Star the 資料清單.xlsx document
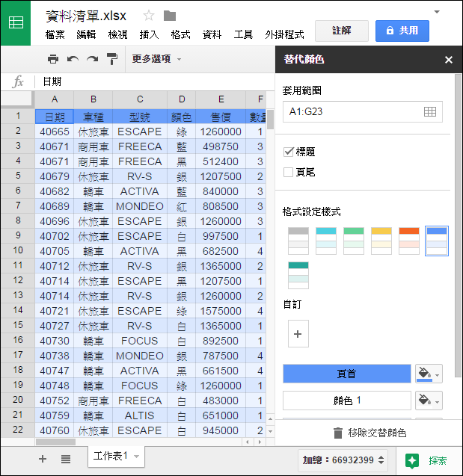 click(149, 16)
